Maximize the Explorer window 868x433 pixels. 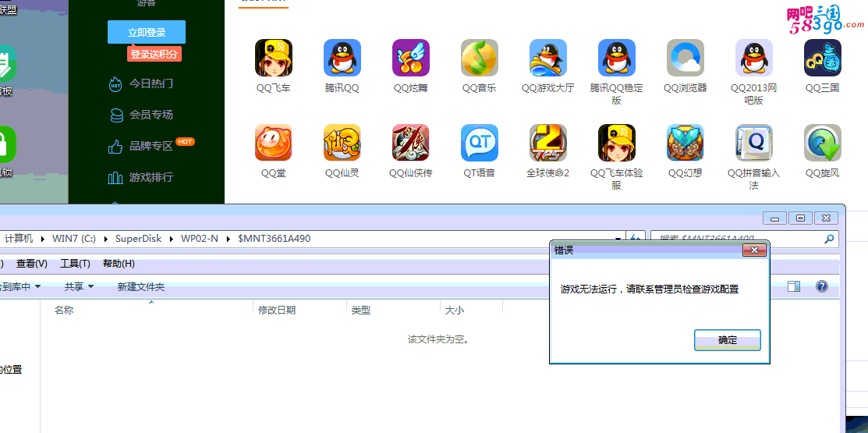[800, 218]
